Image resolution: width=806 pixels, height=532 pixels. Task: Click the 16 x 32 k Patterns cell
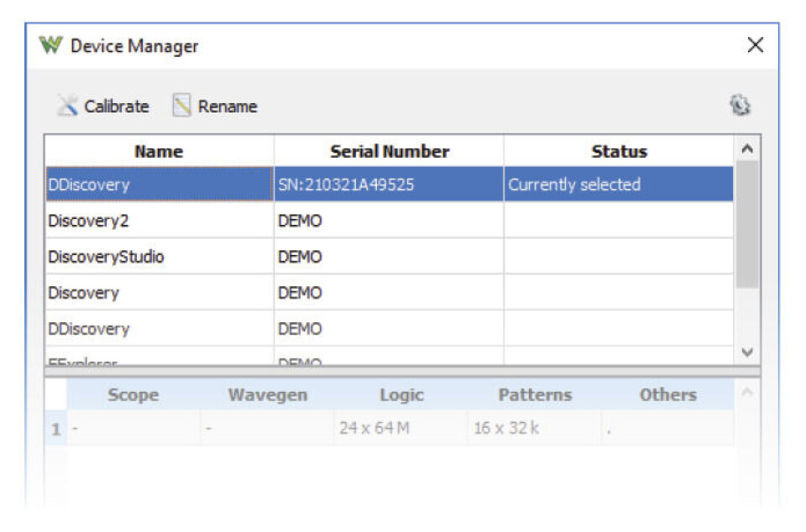pos(535,428)
